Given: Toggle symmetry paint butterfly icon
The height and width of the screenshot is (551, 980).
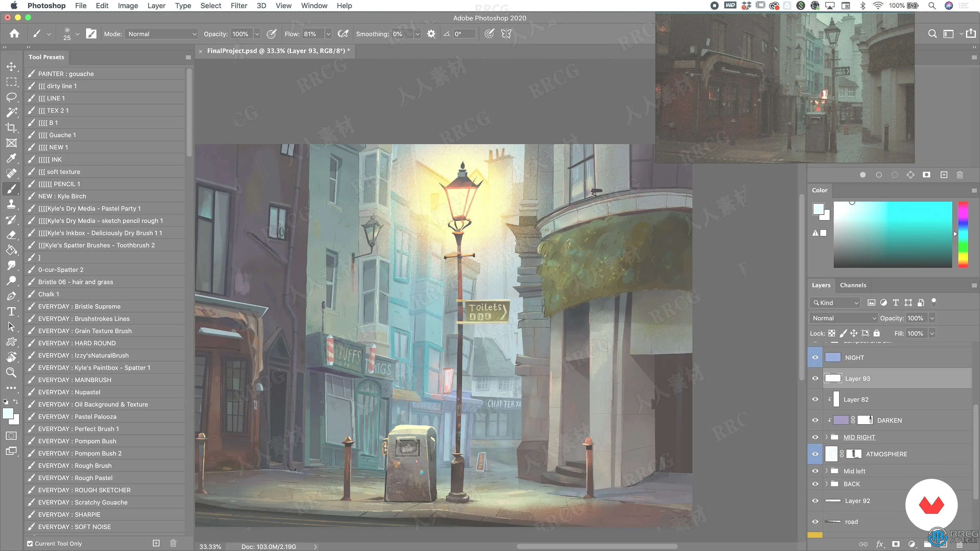Looking at the screenshot, I should pos(506,34).
